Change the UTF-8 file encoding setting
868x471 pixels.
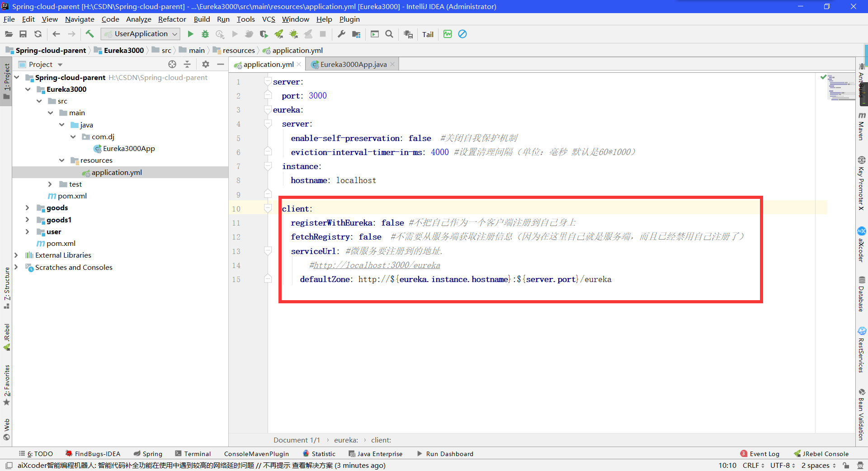click(783, 465)
